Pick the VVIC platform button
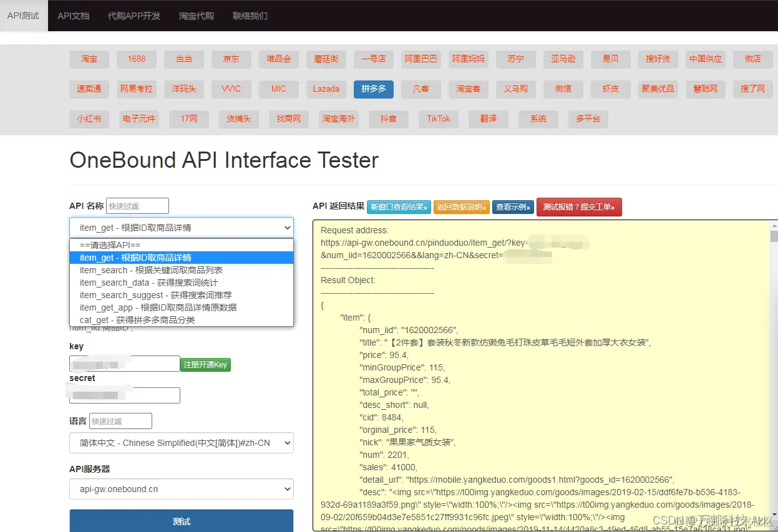778x532 pixels. 231,89
